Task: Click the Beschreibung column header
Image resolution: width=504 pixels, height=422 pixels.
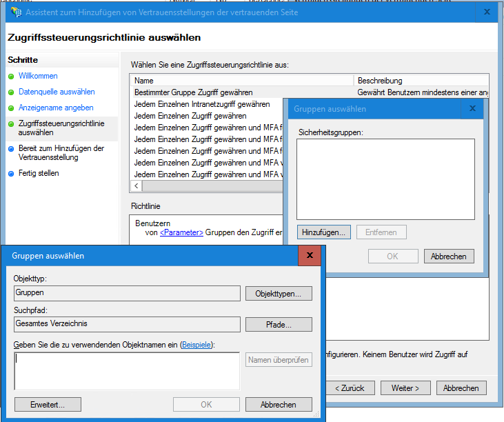Action: [x=421, y=81]
